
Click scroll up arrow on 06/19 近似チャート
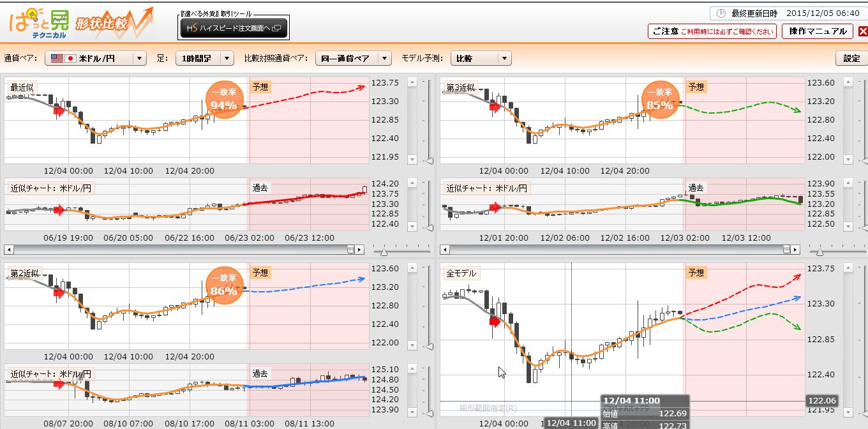coord(412,183)
